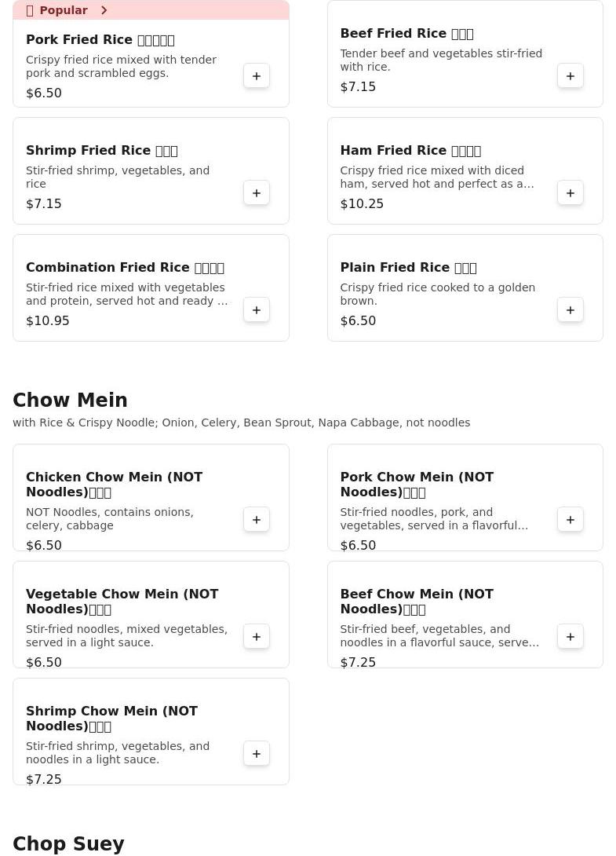Click the Chow Mein section heading
This screenshot has width=616, height=856.
[70, 401]
